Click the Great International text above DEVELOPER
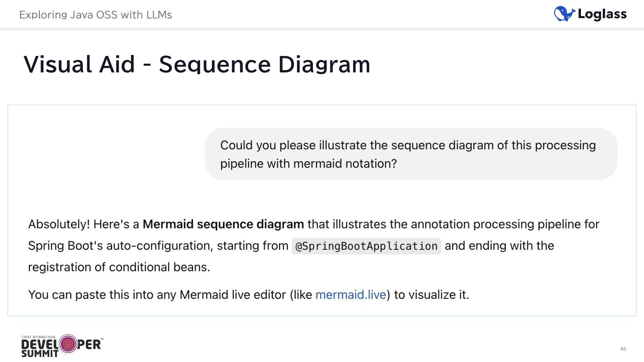 (x=39, y=337)
